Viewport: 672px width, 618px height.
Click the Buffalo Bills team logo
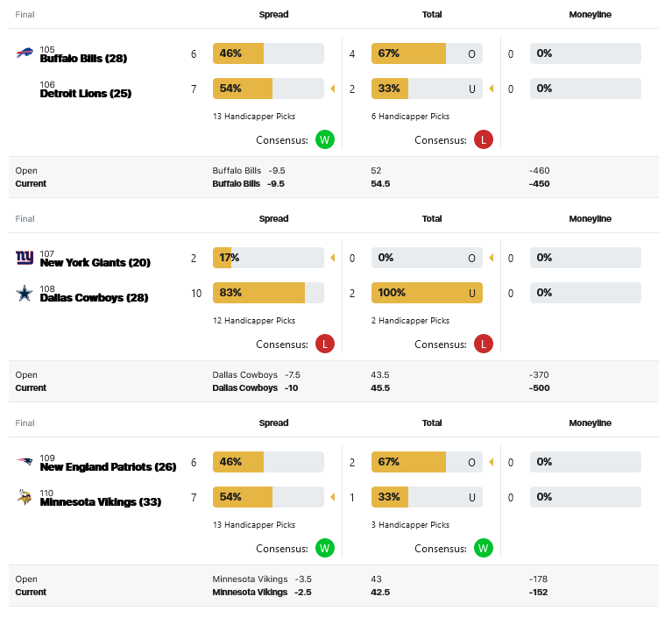[25, 53]
